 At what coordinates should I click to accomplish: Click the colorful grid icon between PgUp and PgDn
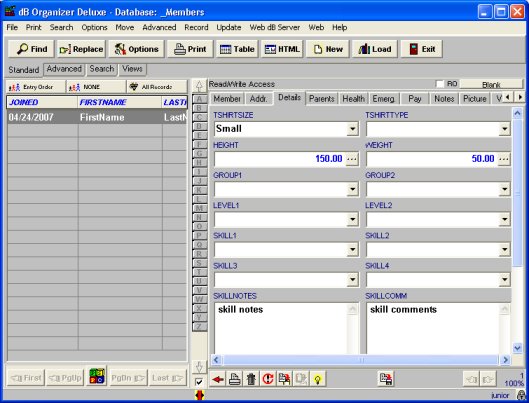point(97,376)
